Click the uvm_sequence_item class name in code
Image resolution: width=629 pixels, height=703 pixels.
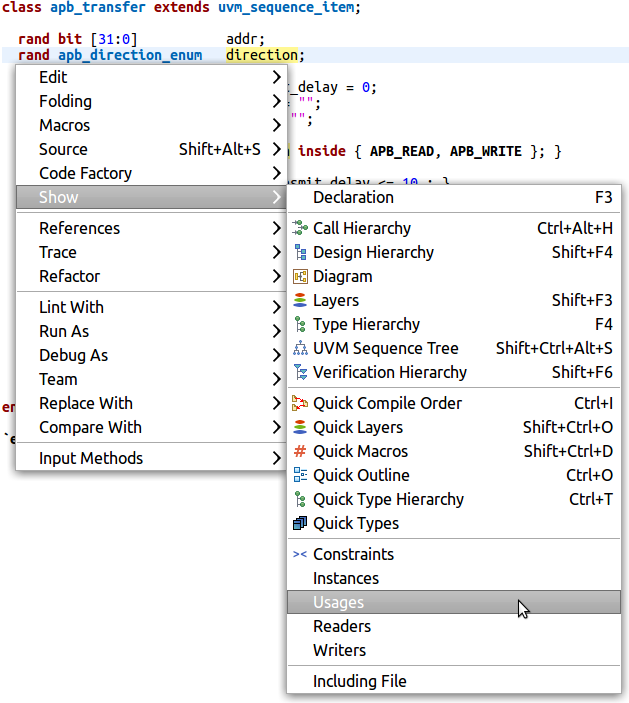286,7
